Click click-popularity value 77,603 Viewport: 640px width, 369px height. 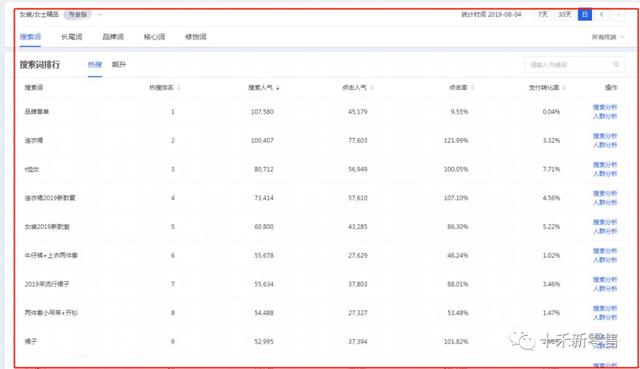click(358, 140)
